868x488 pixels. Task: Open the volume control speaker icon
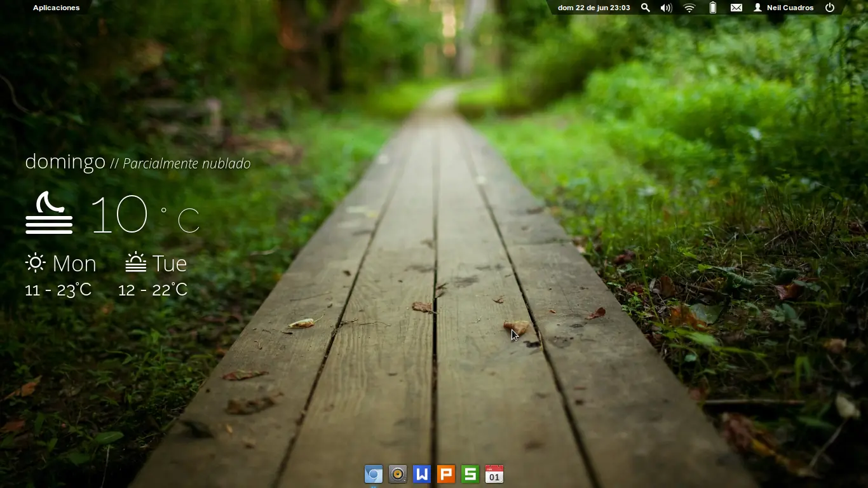pos(666,8)
